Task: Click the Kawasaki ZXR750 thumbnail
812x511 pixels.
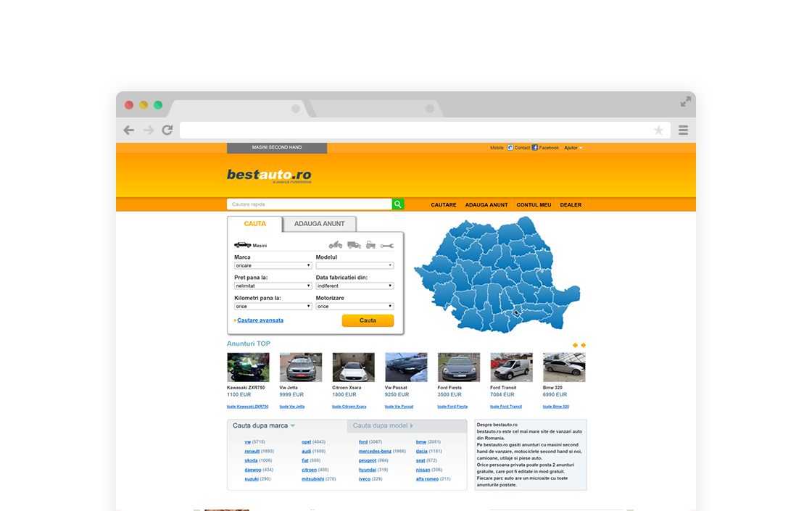Action: tap(248, 367)
